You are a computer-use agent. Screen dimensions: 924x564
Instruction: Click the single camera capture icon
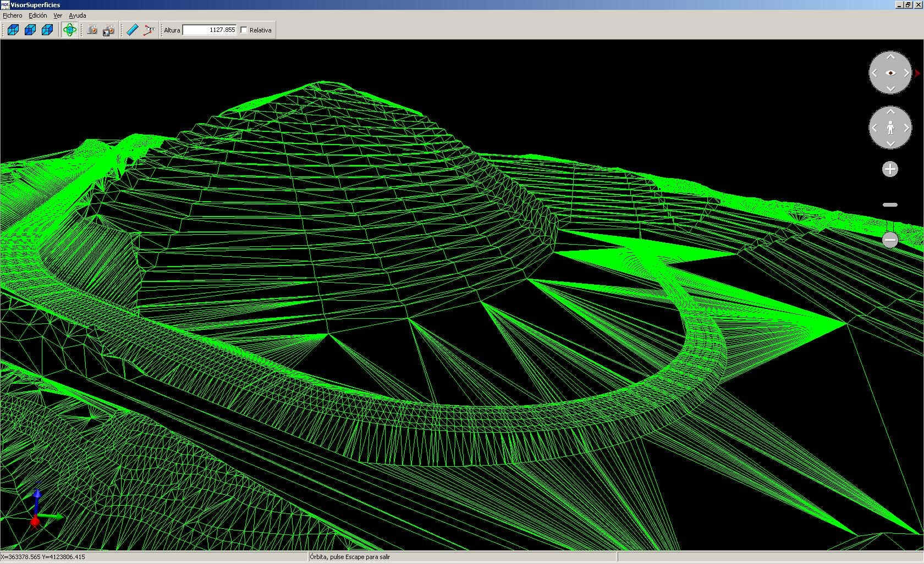click(92, 30)
